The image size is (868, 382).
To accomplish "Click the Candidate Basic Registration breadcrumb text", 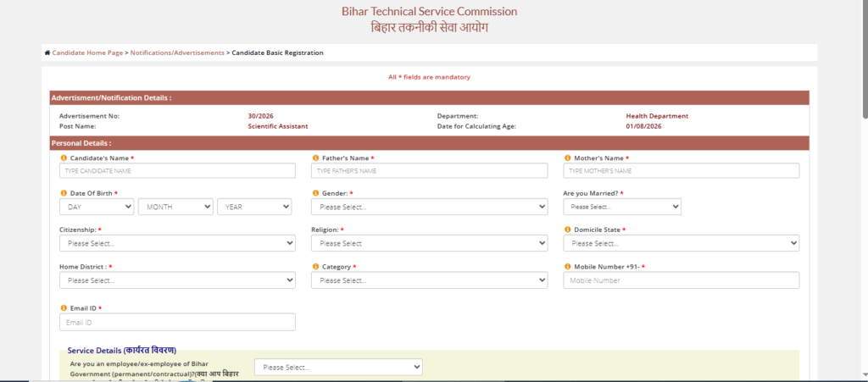I will tap(277, 53).
